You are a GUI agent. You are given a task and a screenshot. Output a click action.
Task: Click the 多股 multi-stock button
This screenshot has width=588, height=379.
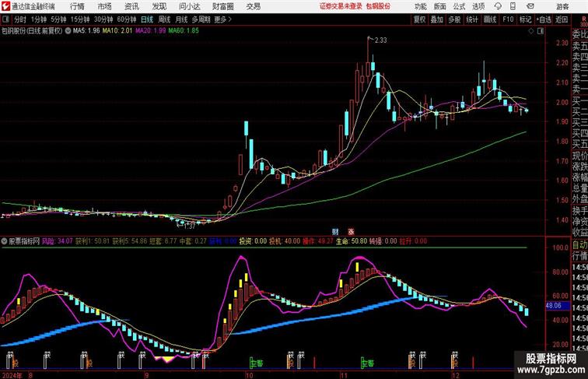454,19
